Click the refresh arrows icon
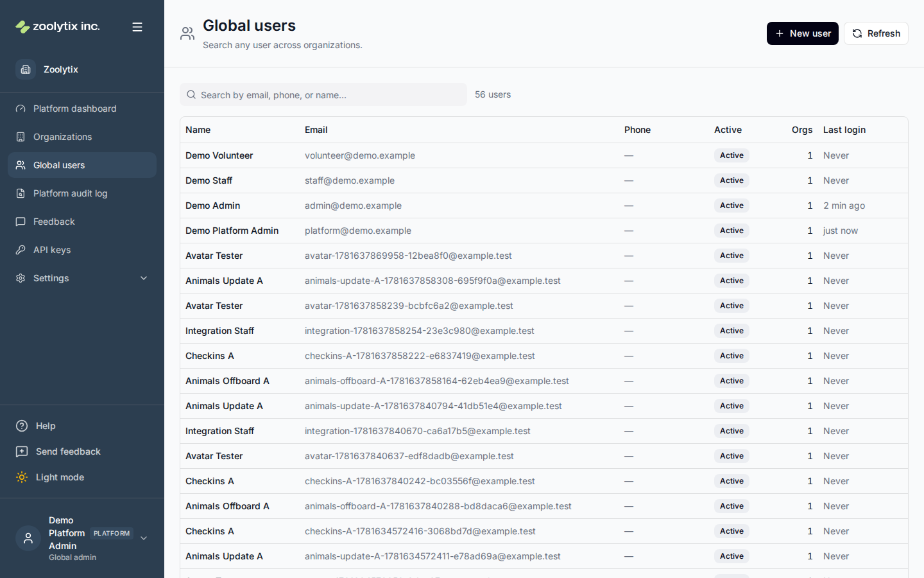924x578 pixels. point(857,33)
